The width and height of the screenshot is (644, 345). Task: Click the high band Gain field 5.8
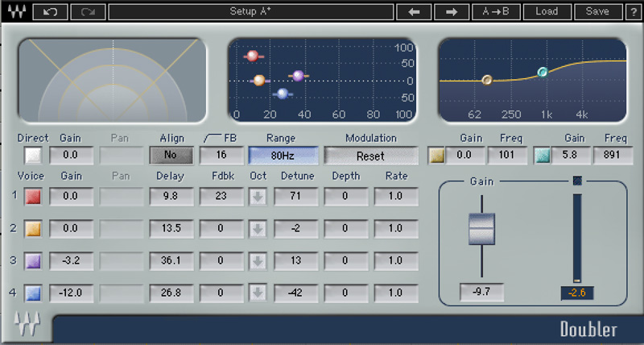pos(571,156)
